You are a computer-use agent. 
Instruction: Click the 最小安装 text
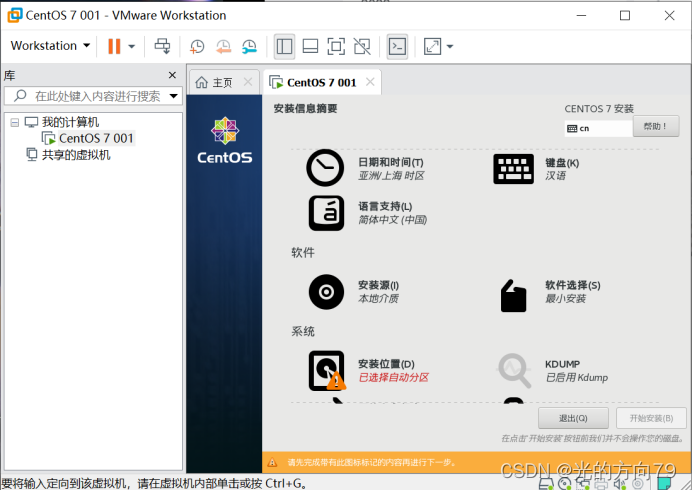565,298
